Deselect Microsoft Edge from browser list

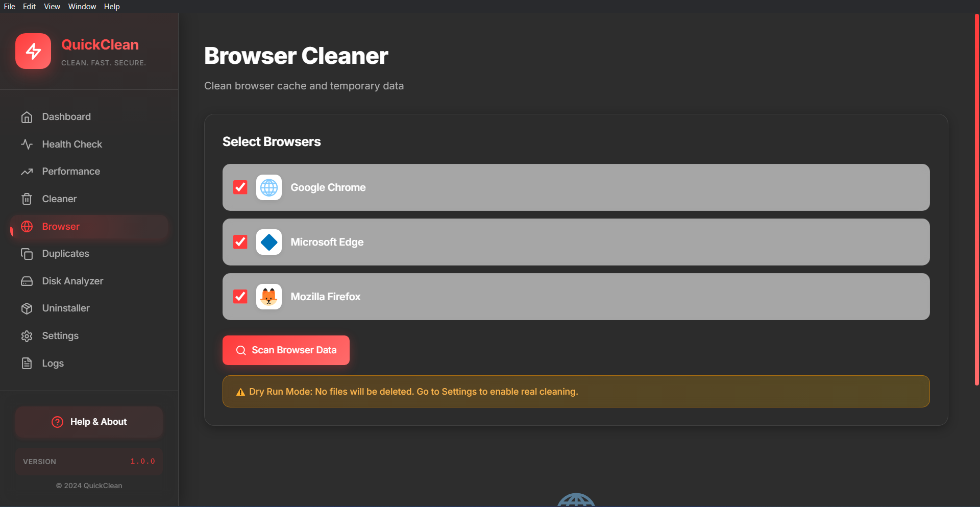(240, 242)
